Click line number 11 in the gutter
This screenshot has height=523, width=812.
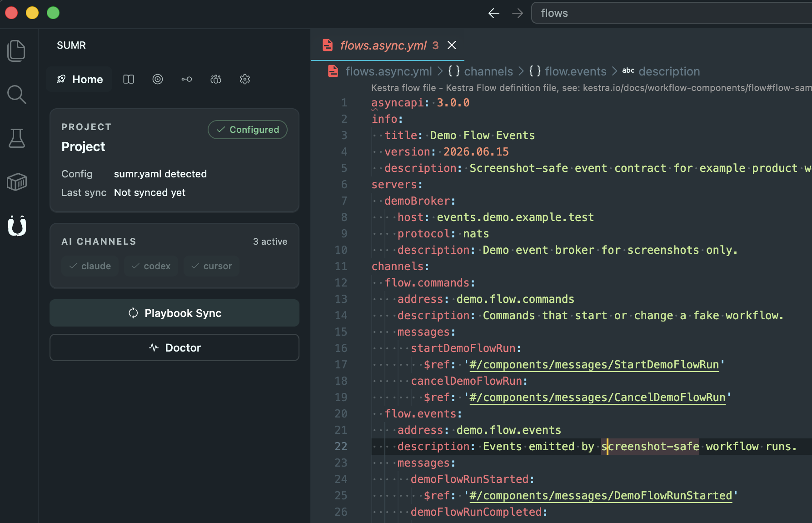341,267
